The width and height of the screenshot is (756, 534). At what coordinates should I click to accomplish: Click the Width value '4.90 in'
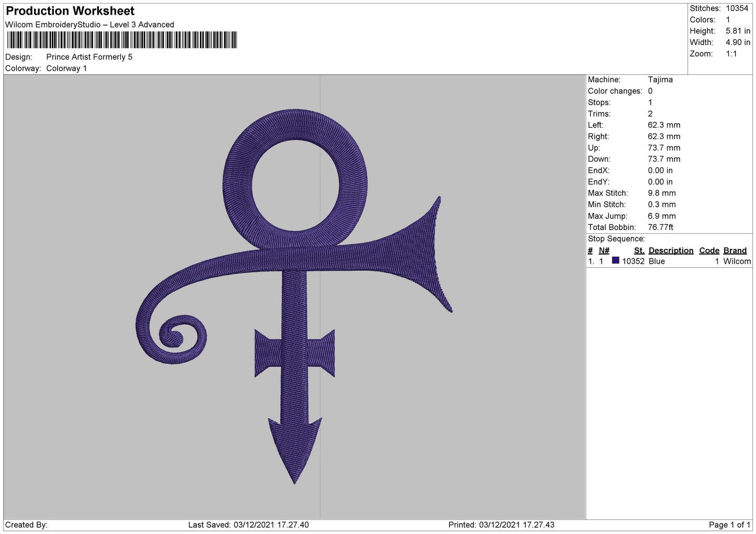(738, 42)
